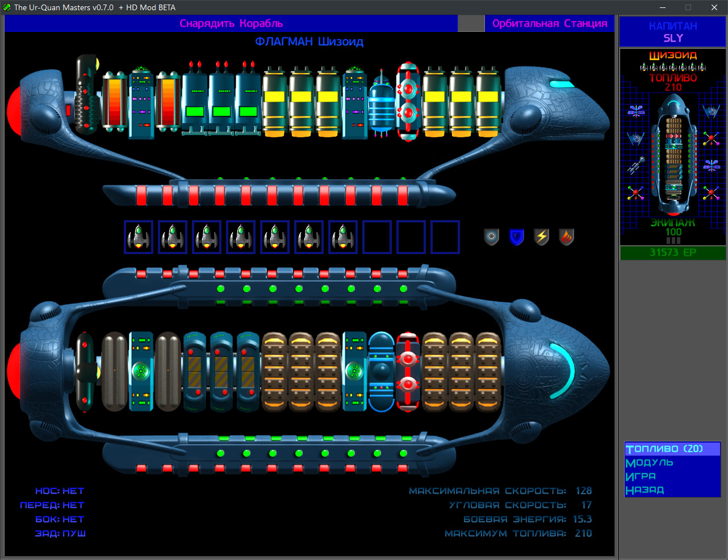
Task: Click the first green-screen storage bay in side view
Action: tap(195, 100)
